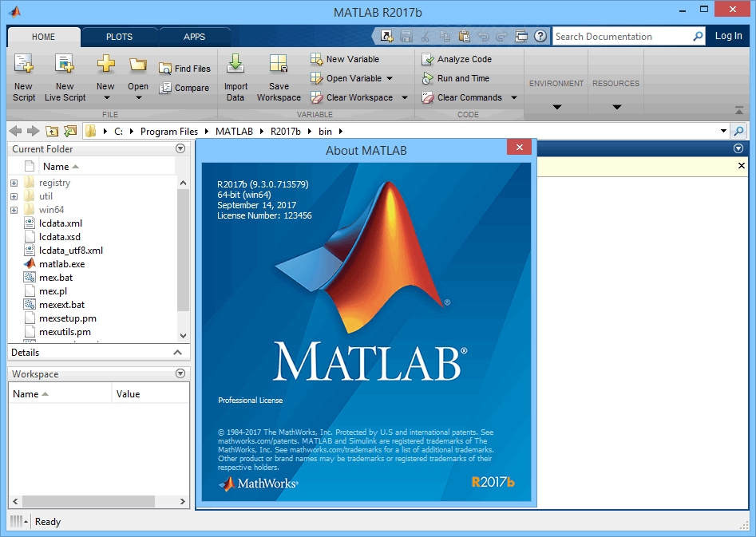Click the Save icon in quick access toolbar

[x=406, y=36]
